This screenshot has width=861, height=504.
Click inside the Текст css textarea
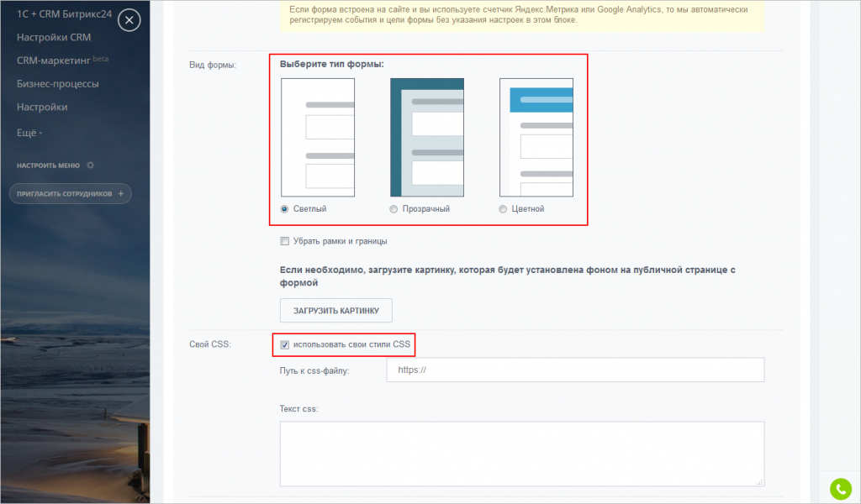pos(522,454)
